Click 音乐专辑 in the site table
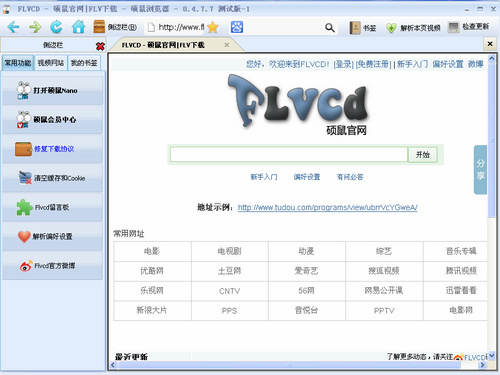Image resolution: width=500 pixels, height=375 pixels. coord(461,251)
